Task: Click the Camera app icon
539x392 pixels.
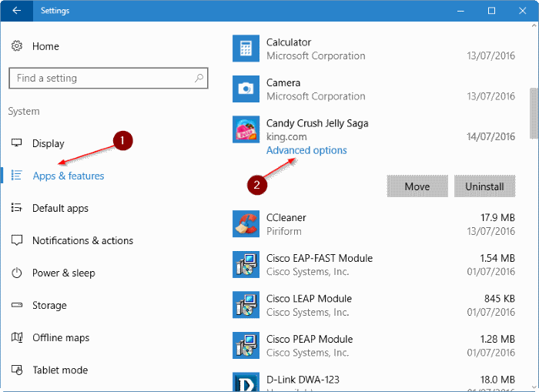Action: pos(246,89)
